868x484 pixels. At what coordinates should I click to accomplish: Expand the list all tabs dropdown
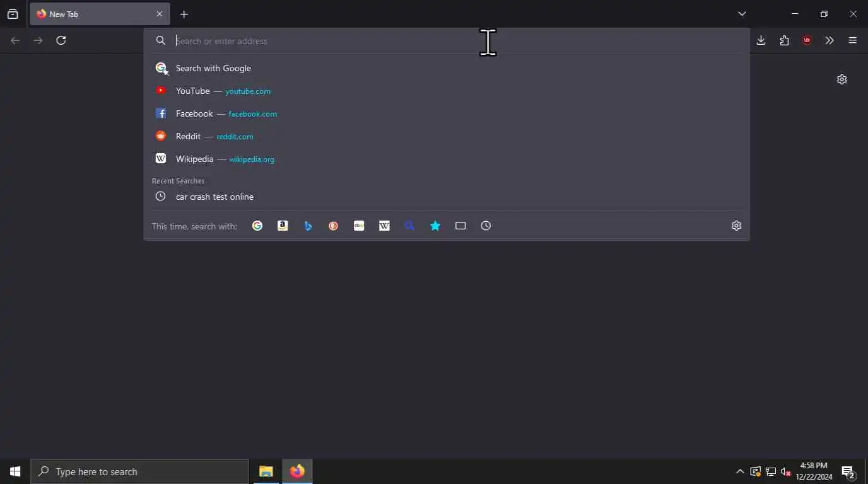coord(742,14)
